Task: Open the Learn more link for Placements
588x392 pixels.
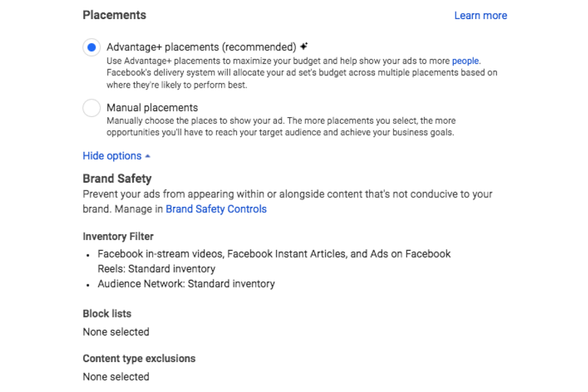Action: (x=481, y=16)
